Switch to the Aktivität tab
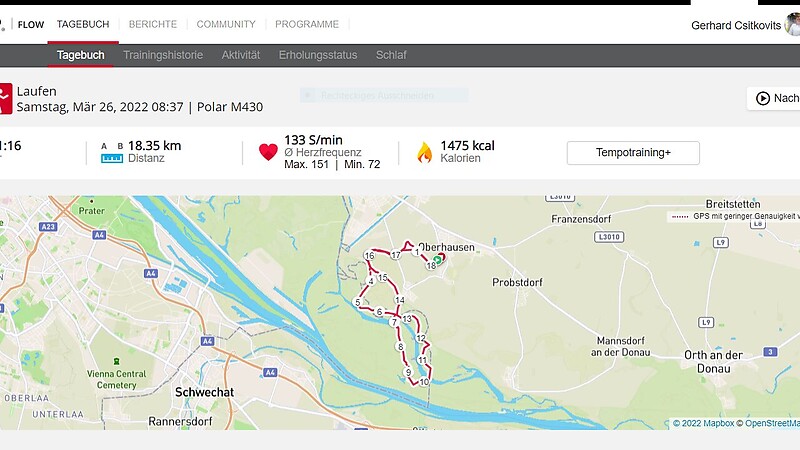Viewport: 800px width, 450px height. pos(241,55)
